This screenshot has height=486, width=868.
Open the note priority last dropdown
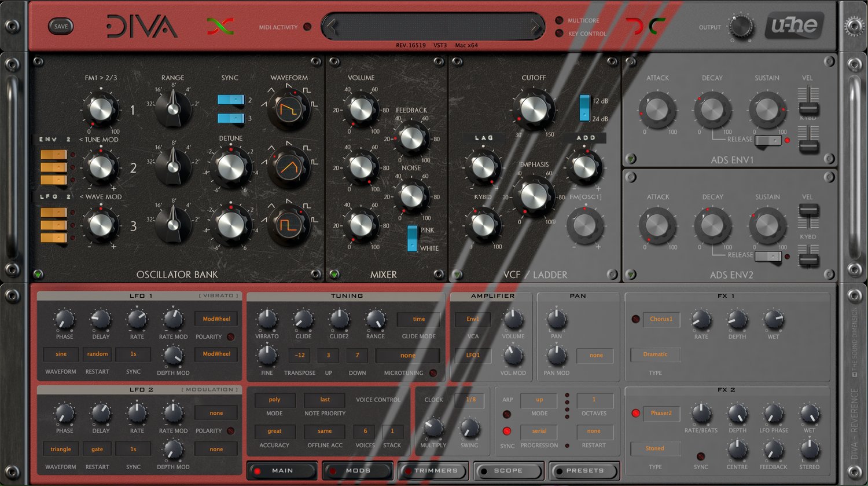[x=325, y=400]
